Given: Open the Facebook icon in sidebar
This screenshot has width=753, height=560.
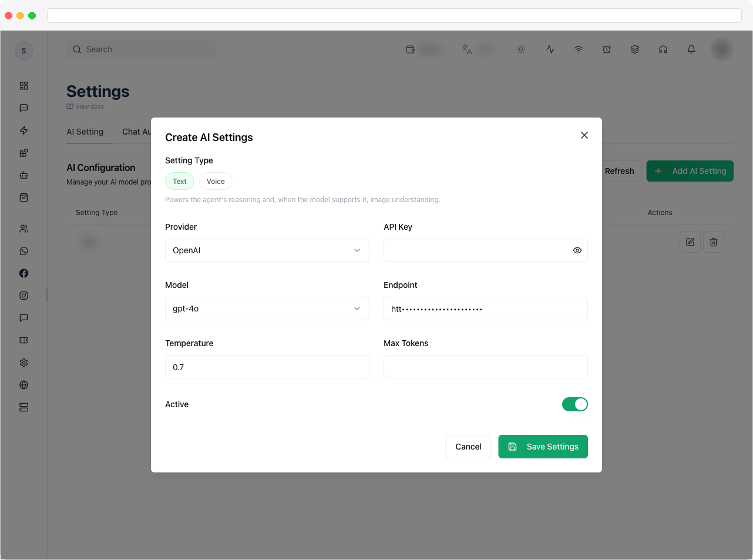Looking at the screenshot, I should [x=23, y=273].
